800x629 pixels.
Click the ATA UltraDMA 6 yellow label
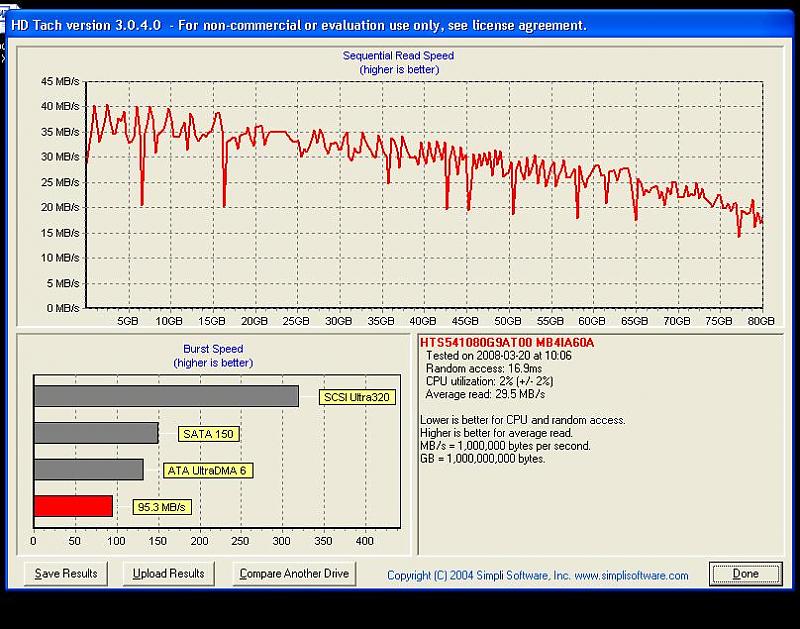tap(207, 470)
